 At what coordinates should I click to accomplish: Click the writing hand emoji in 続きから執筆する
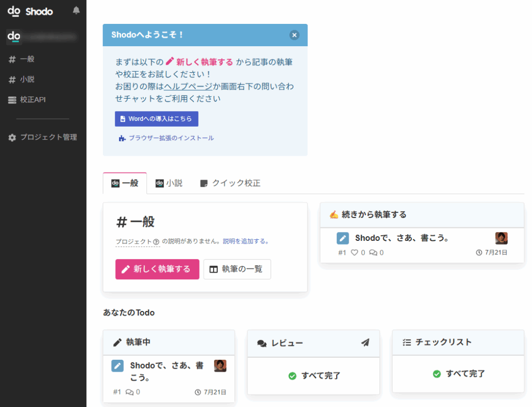[334, 215]
